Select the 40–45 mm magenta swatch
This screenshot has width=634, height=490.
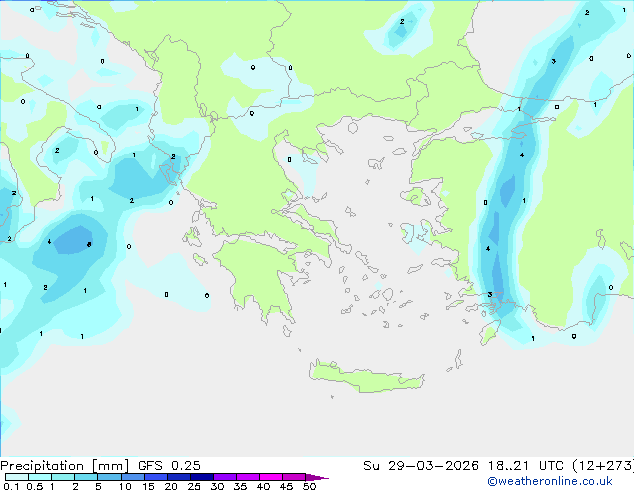(x=271, y=477)
